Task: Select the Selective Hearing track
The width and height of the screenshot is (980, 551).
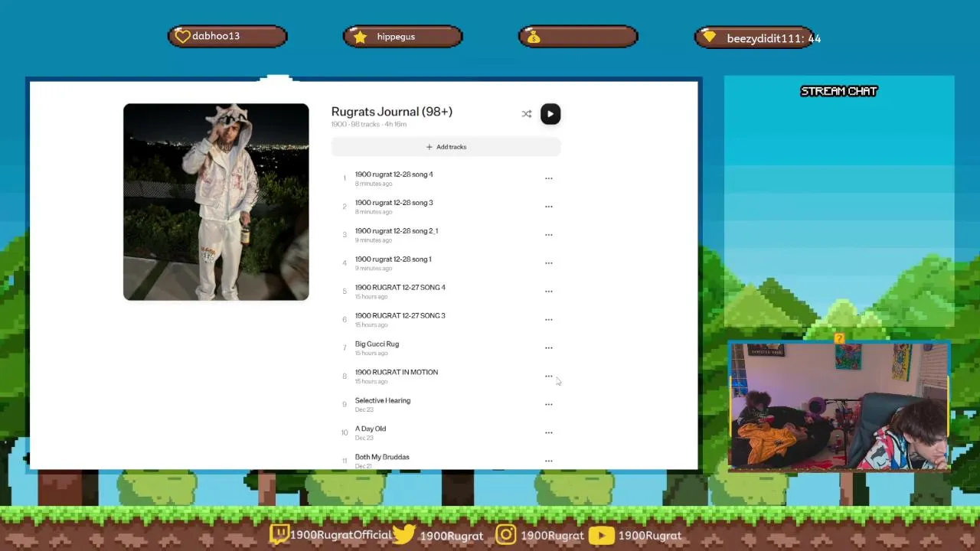Action: coord(382,401)
